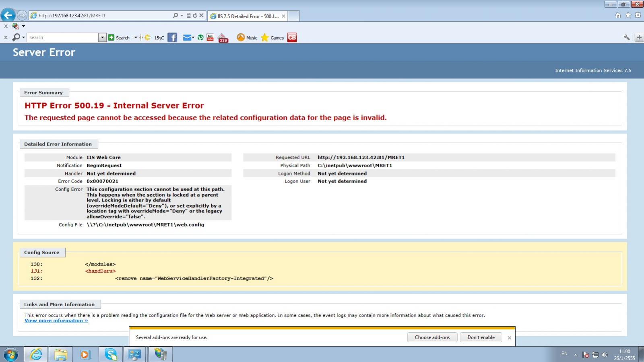Close the IIS 7.5 Detailed Error tab
644x362 pixels.
tap(283, 16)
